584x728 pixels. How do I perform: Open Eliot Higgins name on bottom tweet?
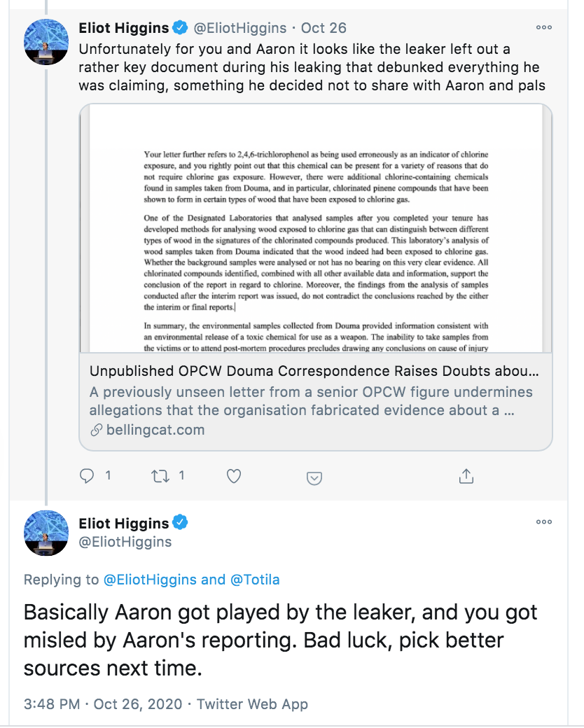[x=123, y=523]
